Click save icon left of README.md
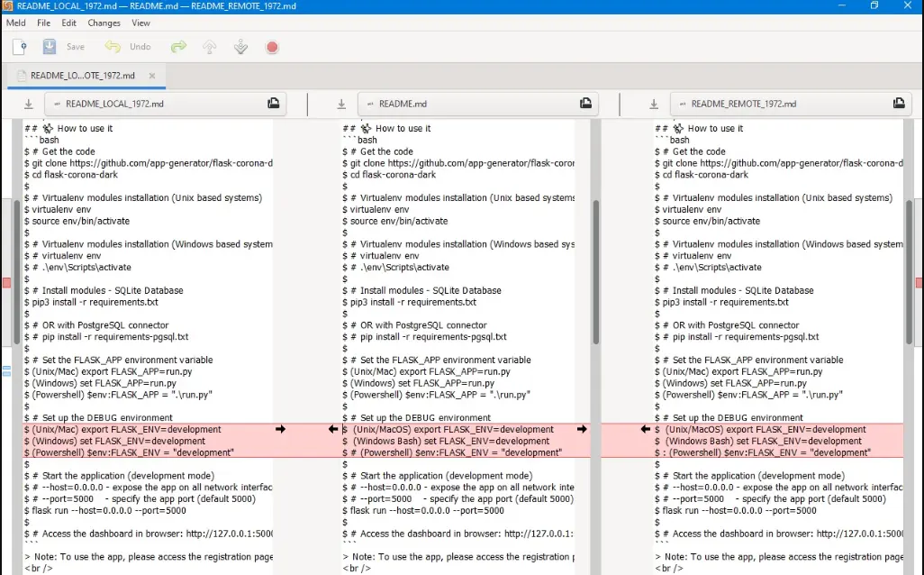Image resolution: width=924 pixels, height=575 pixels. click(x=341, y=105)
